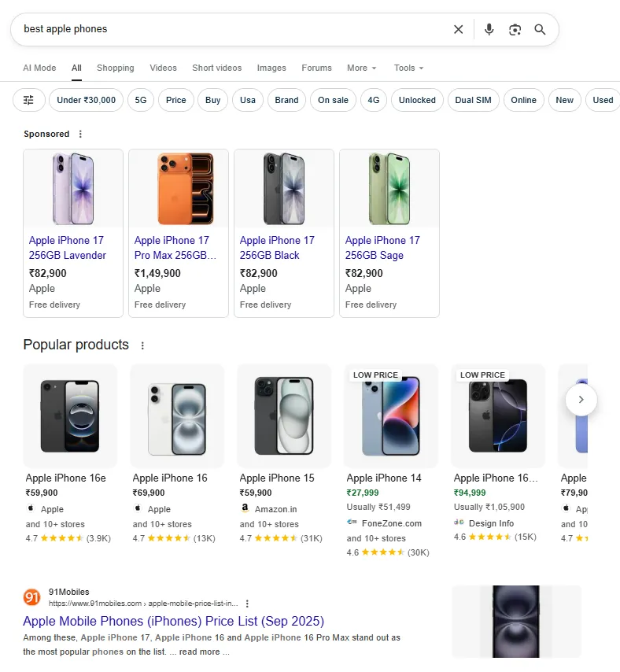Screen dimensions: 620x672
Task: Open Sponsored section options menu
Action: [x=80, y=134]
